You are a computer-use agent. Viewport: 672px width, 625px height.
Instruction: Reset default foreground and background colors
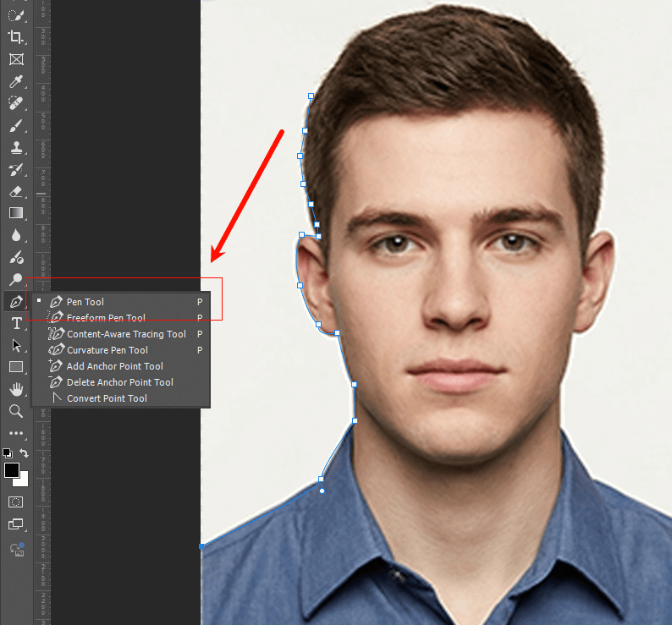click(8, 453)
